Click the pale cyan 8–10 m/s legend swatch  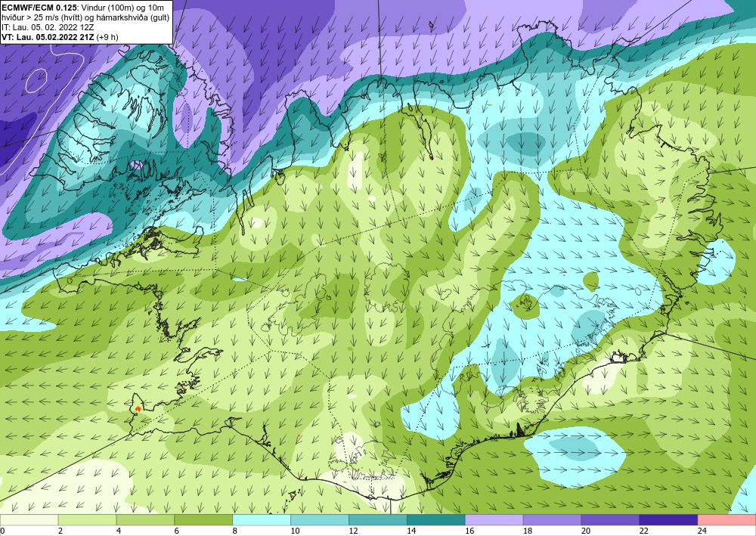click(x=262, y=519)
